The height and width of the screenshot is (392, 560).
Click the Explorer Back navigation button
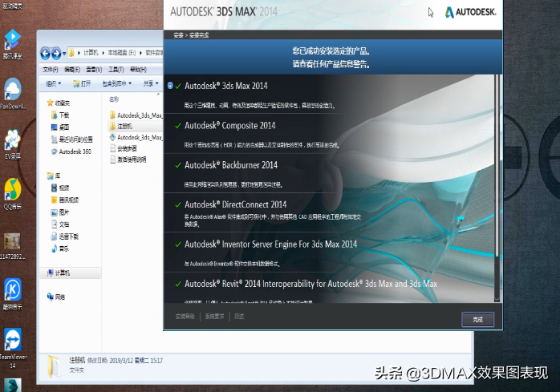(46, 54)
